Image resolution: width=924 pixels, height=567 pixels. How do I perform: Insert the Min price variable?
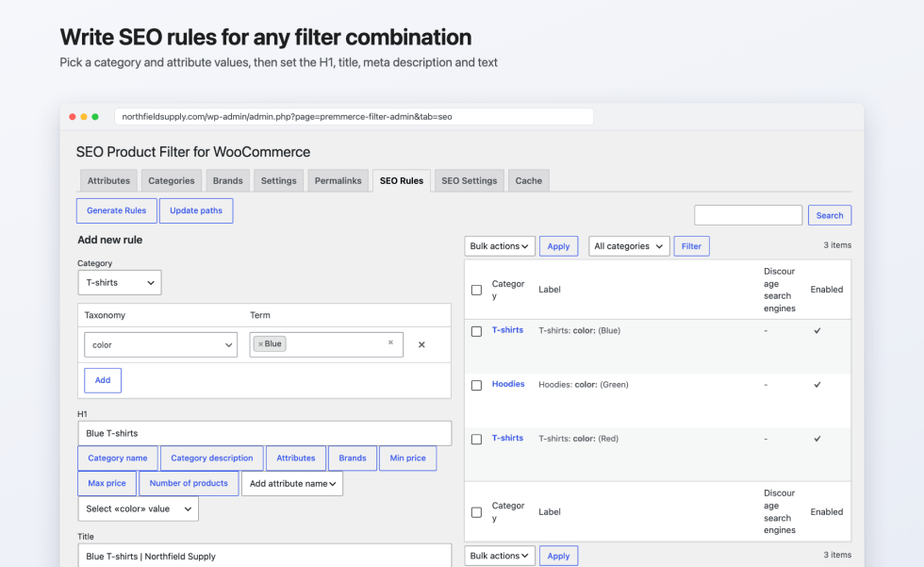(407, 458)
